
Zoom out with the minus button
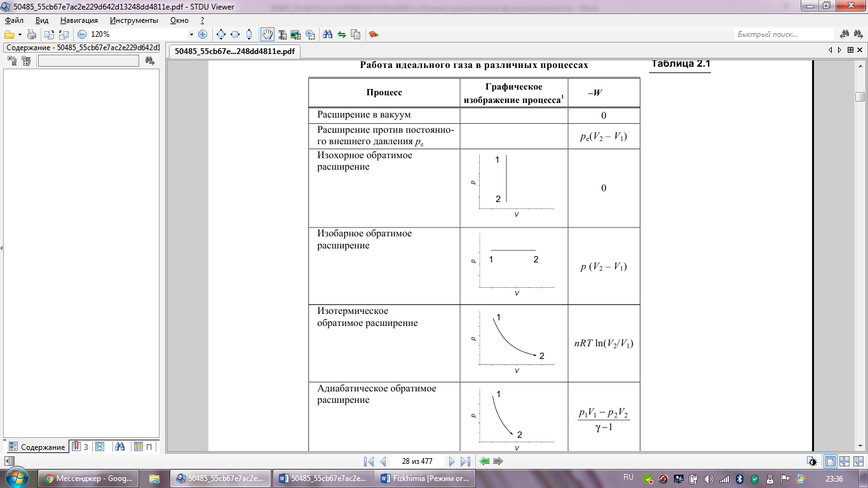click(x=82, y=34)
